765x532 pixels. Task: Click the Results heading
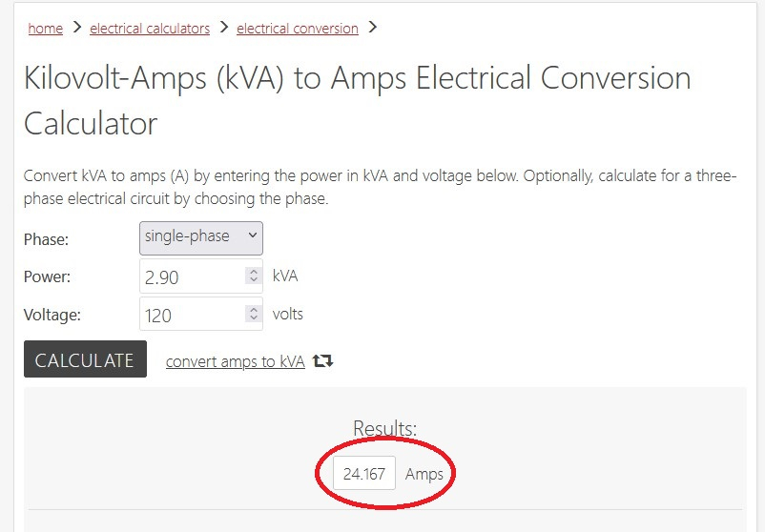coord(384,428)
